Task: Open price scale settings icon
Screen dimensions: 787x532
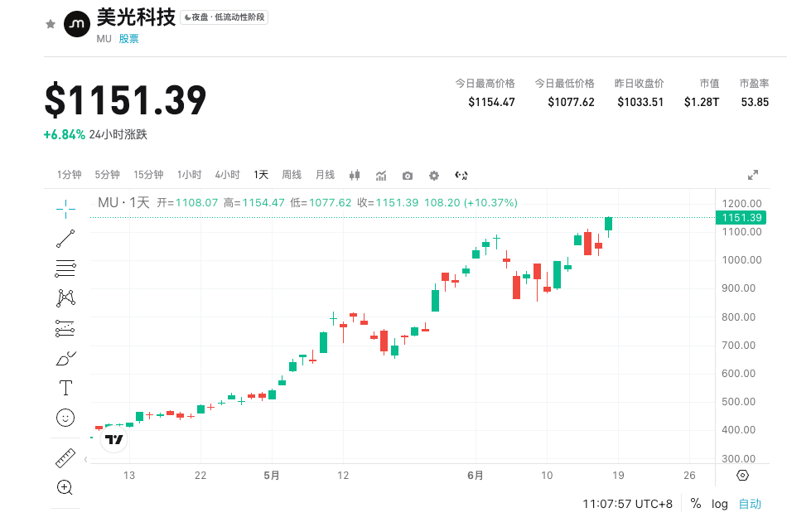Action: pos(742,476)
